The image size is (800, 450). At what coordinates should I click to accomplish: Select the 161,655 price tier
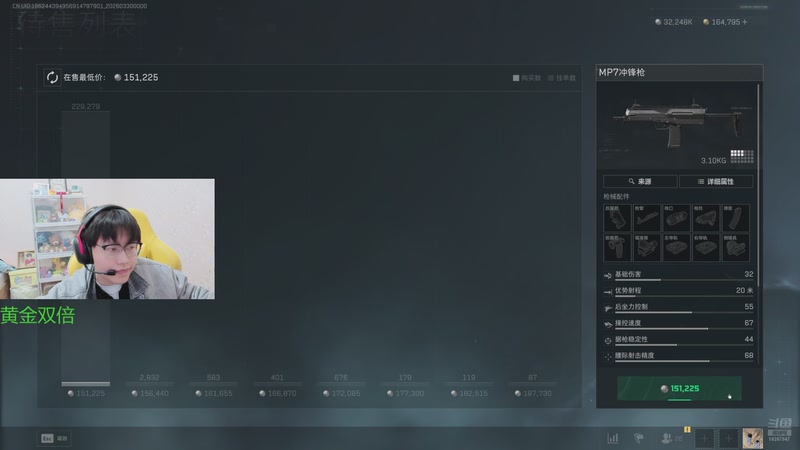pos(213,393)
